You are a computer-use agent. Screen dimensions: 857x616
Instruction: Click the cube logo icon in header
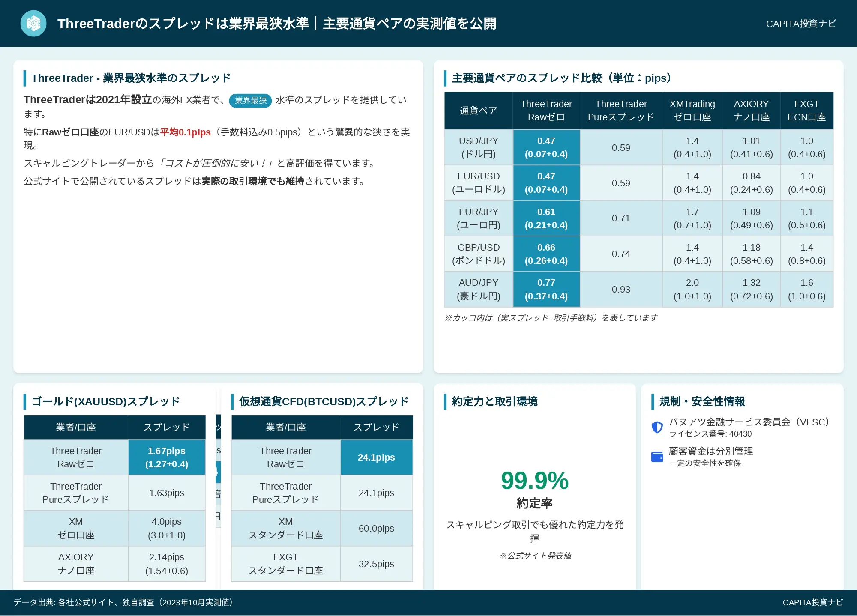(33, 23)
